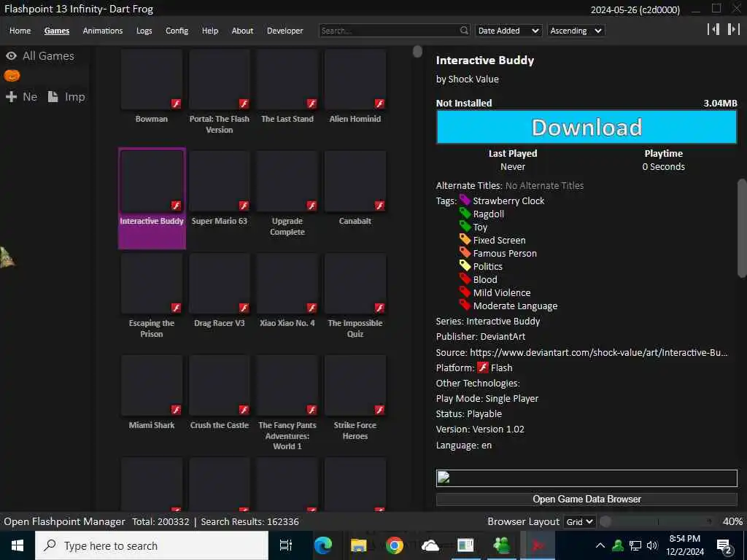
Task: Click the yellow Politics tag icon
Action: 465,265
